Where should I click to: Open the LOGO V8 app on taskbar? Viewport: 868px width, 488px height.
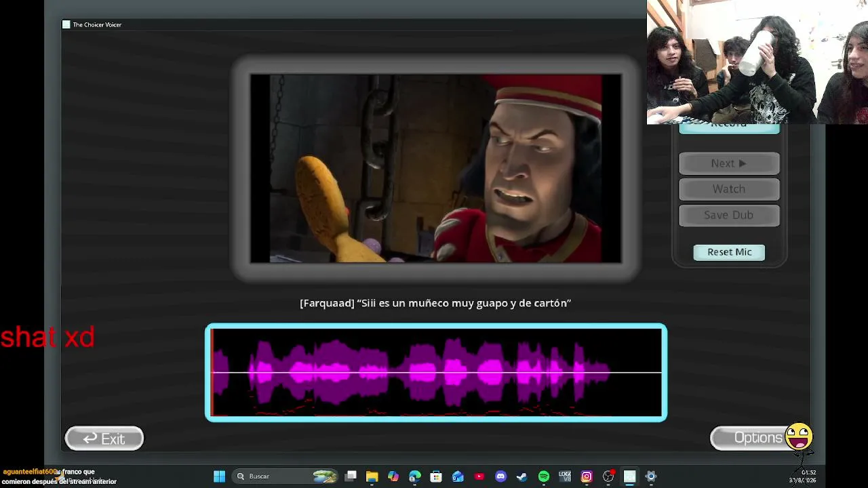(x=565, y=476)
